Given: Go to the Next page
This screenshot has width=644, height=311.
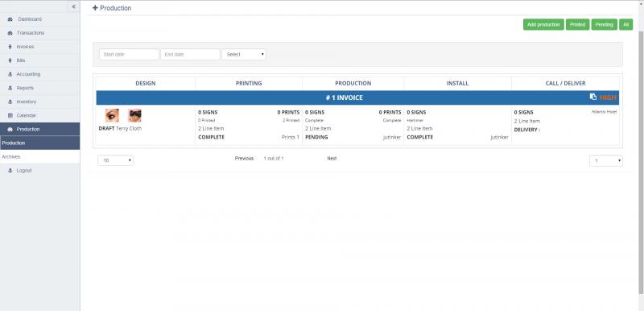Looking at the screenshot, I should (x=332, y=159).
